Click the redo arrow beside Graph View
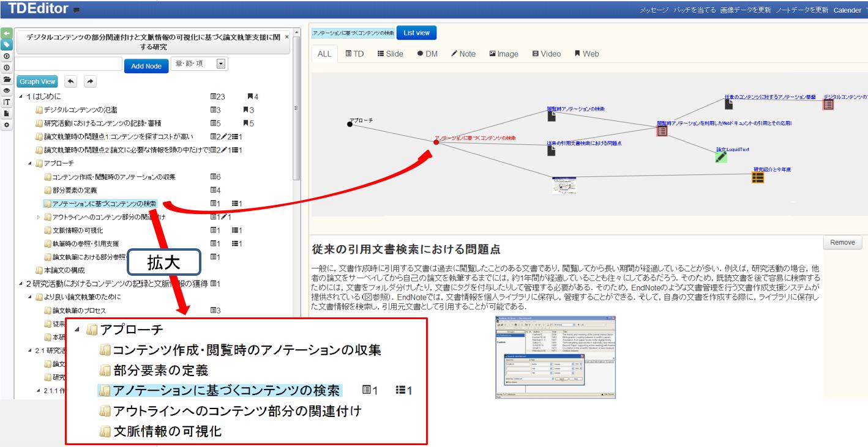 (90, 81)
